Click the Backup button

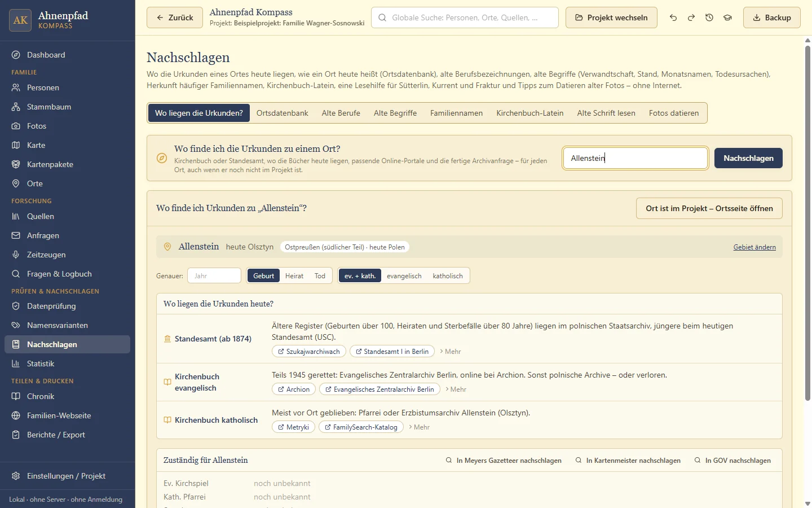tap(772, 17)
